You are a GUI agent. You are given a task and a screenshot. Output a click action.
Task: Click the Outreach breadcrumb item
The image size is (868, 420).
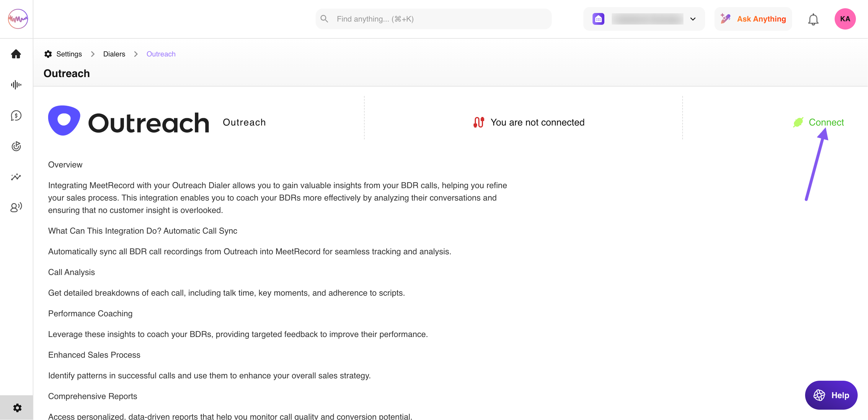click(161, 54)
